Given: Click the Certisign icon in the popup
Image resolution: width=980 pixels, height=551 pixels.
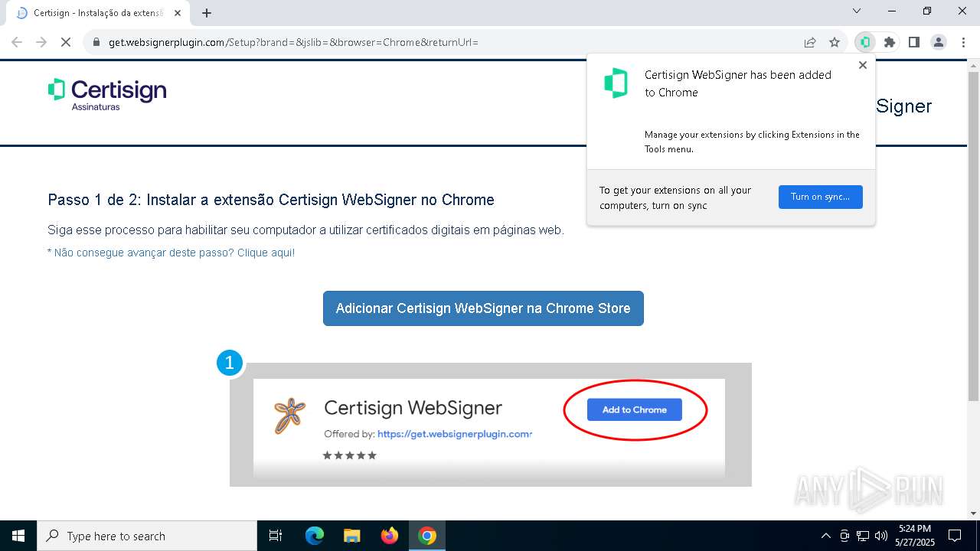Looking at the screenshot, I should [616, 83].
